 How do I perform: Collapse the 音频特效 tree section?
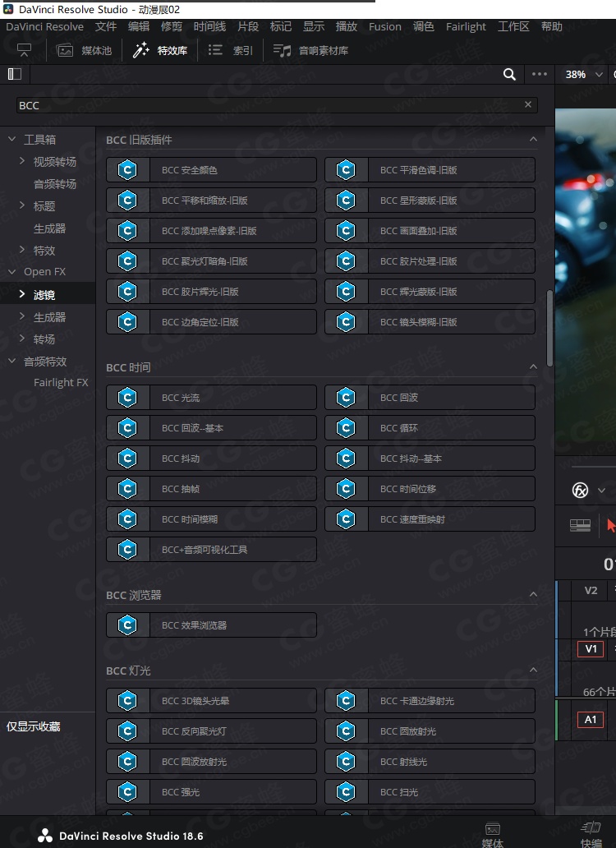pos(11,361)
